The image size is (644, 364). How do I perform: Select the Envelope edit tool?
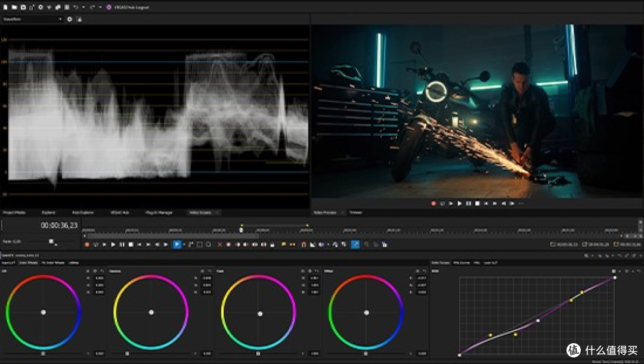coord(191,245)
